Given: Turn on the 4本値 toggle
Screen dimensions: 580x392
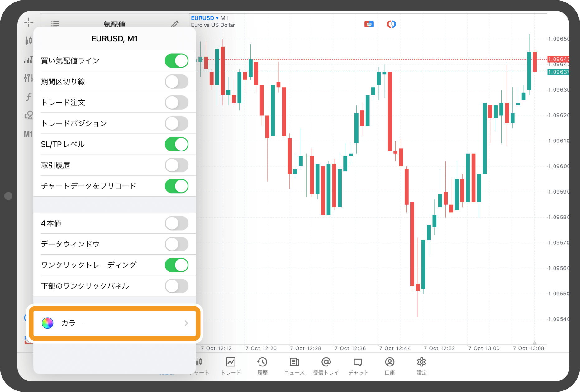Looking at the screenshot, I should point(176,223).
